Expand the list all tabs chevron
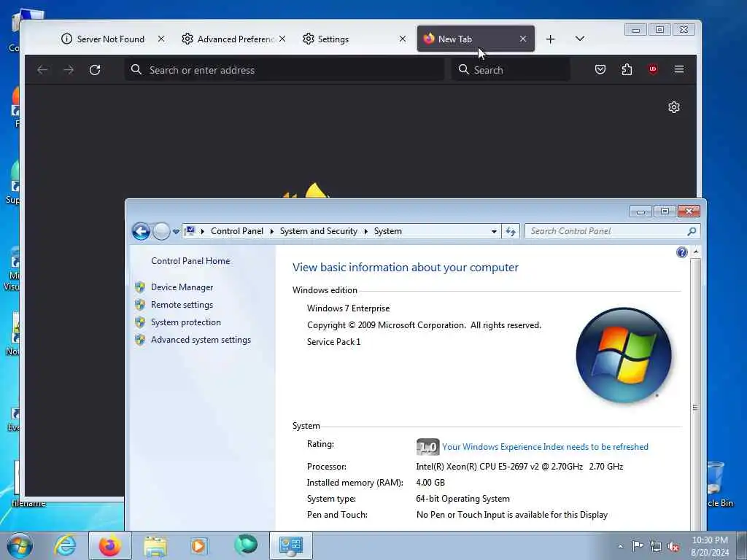The height and width of the screenshot is (560, 747). (580, 39)
